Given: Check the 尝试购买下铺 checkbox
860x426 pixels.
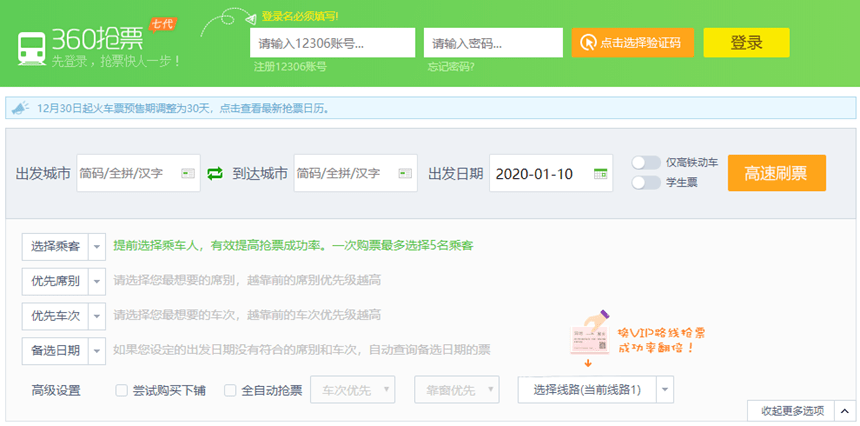Looking at the screenshot, I should click(x=122, y=390).
